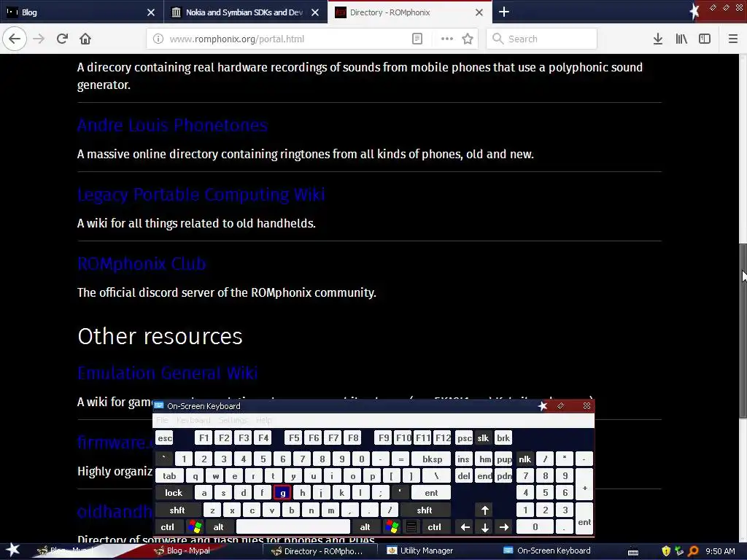The height and width of the screenshot is (560, 747).
Task: Switch to the Blog tab
Action: point(82,12)
